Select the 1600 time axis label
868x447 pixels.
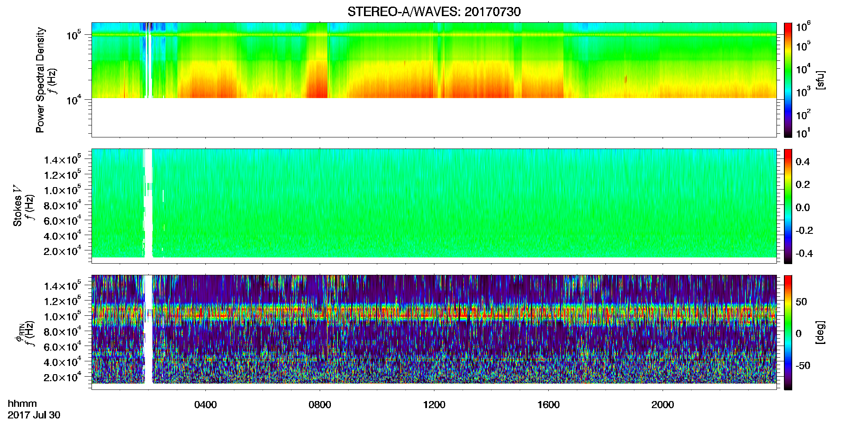click(548, 405)
